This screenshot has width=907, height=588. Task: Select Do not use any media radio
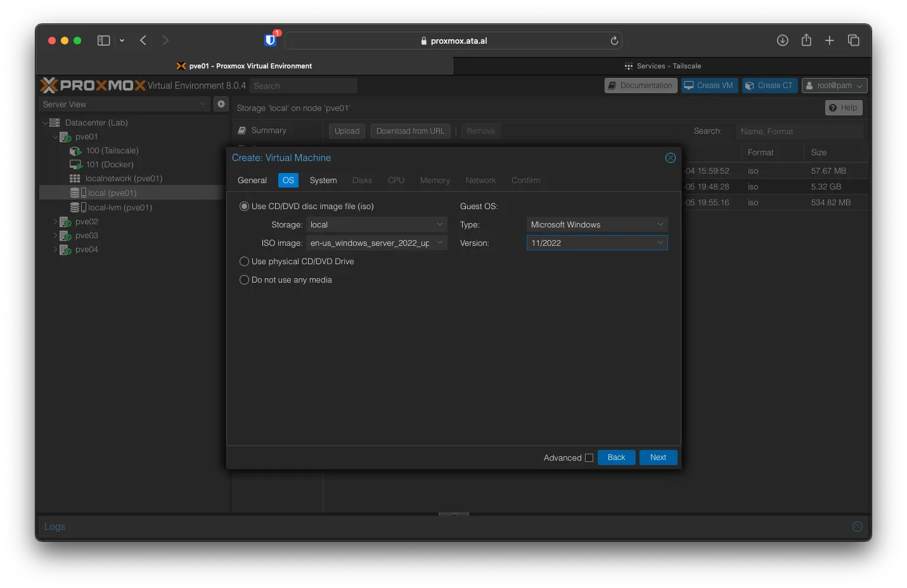click(244, 280)
